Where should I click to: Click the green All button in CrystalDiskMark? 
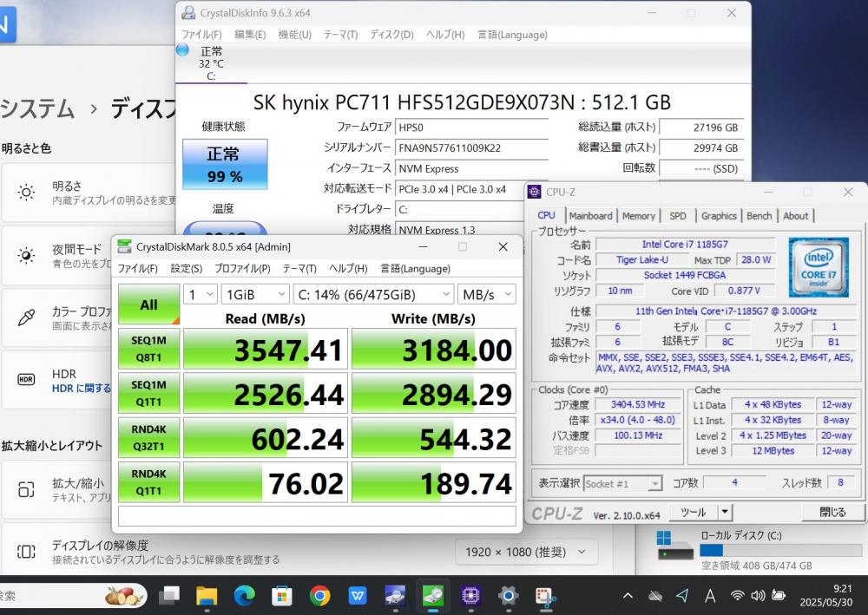[x=149, y=304]
